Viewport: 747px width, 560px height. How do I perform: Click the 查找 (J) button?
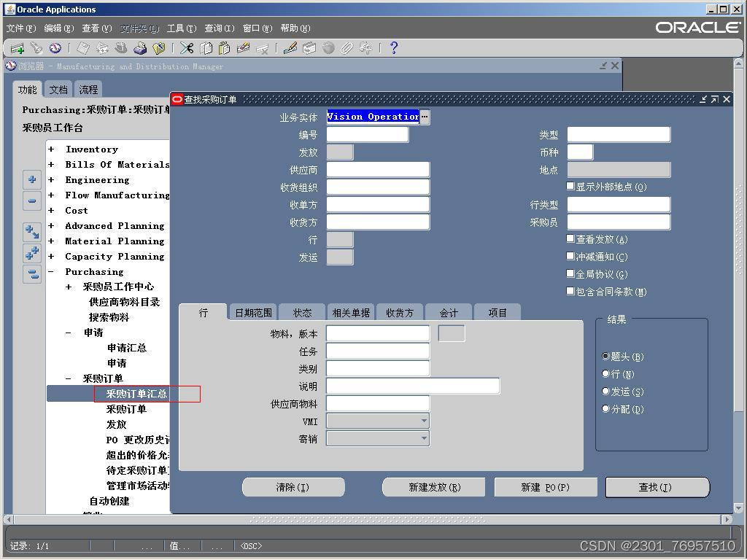pyautogui.click(x=657, y=487)
